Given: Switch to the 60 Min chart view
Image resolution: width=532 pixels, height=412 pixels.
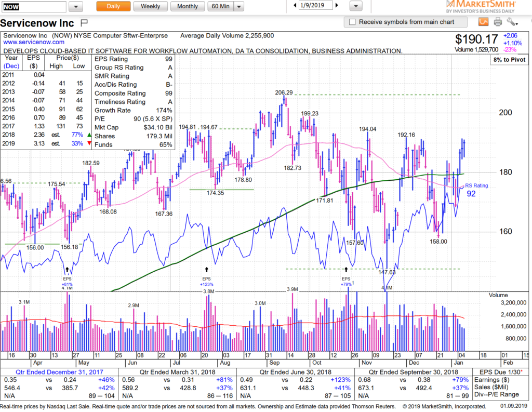Looking at the screenshot, I should pyautogui.click(x=220, y=6).
